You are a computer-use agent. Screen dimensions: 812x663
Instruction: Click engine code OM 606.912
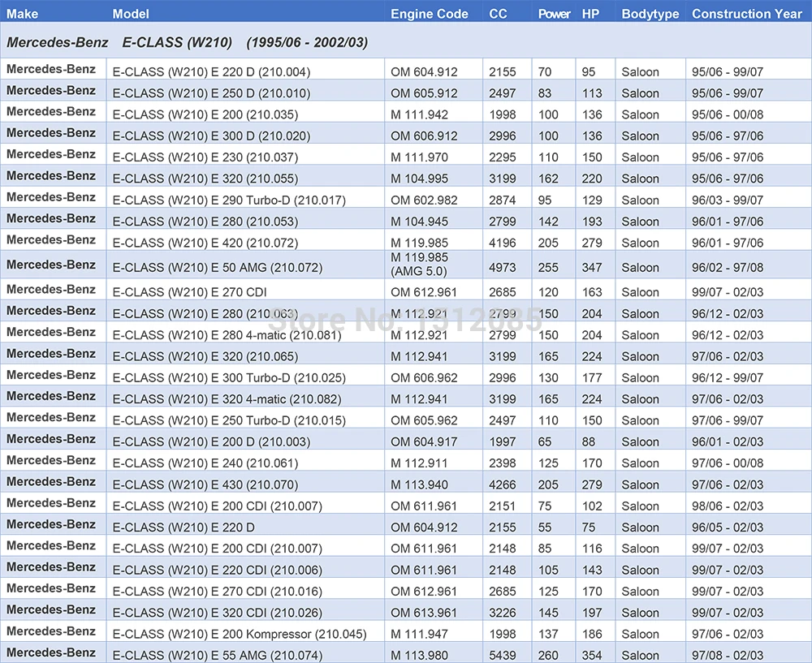tap(424, 136)
